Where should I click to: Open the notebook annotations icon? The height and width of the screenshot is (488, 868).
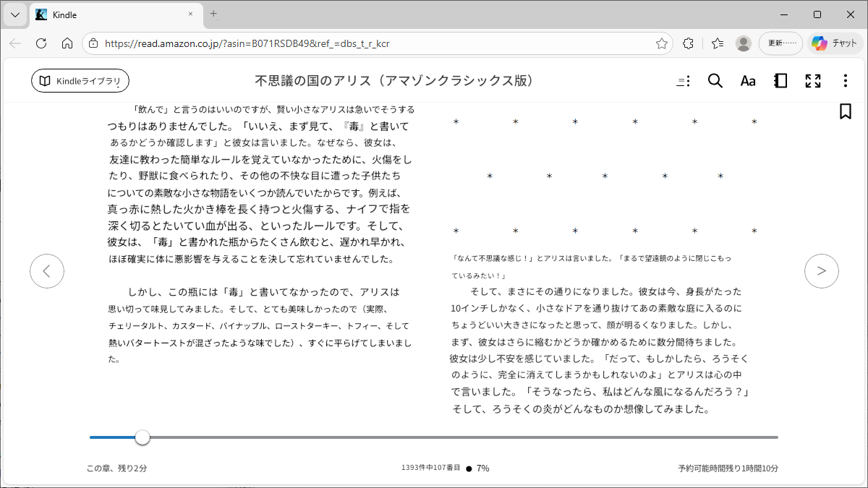tap(780, 81)
